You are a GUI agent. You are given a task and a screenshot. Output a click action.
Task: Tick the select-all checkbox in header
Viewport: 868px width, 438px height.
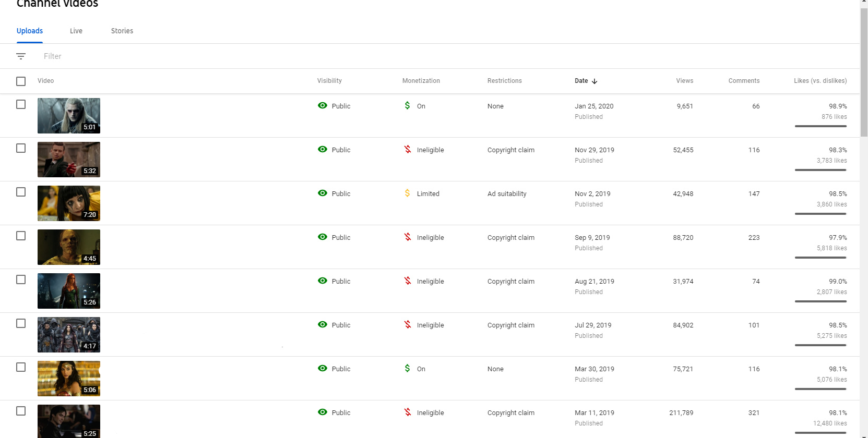pos(21,81)
